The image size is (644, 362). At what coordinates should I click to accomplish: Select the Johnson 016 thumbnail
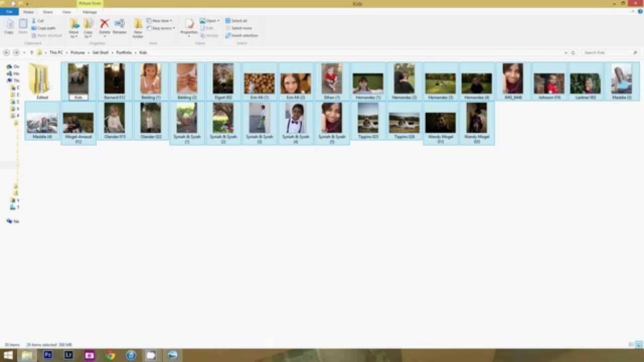tap(549, 81)
